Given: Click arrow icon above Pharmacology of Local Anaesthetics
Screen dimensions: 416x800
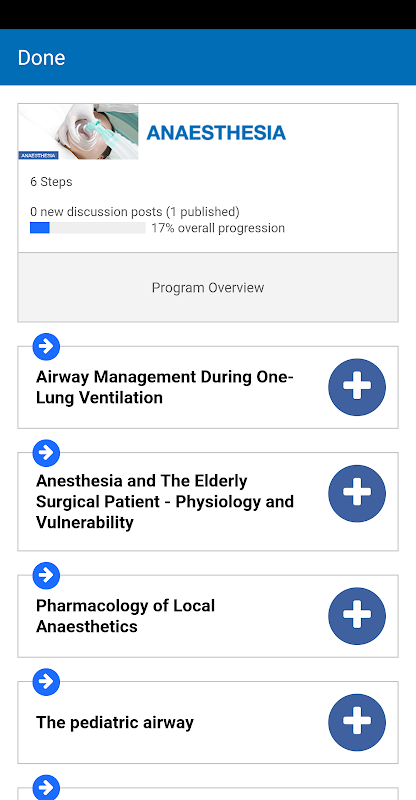Looking at the screenshot, I should pos(46,576).
